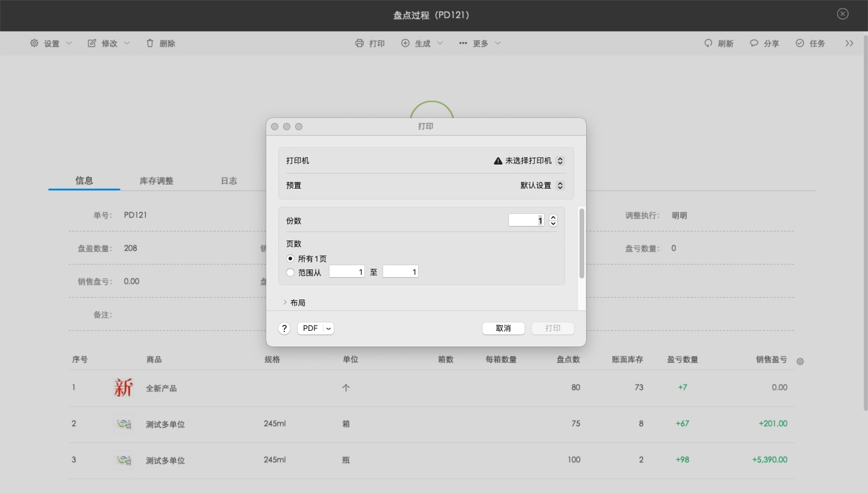The image size is (868, 493).
Task: Open the 设置 settings gear in toolbar
Action: click(x=34, y=43)
